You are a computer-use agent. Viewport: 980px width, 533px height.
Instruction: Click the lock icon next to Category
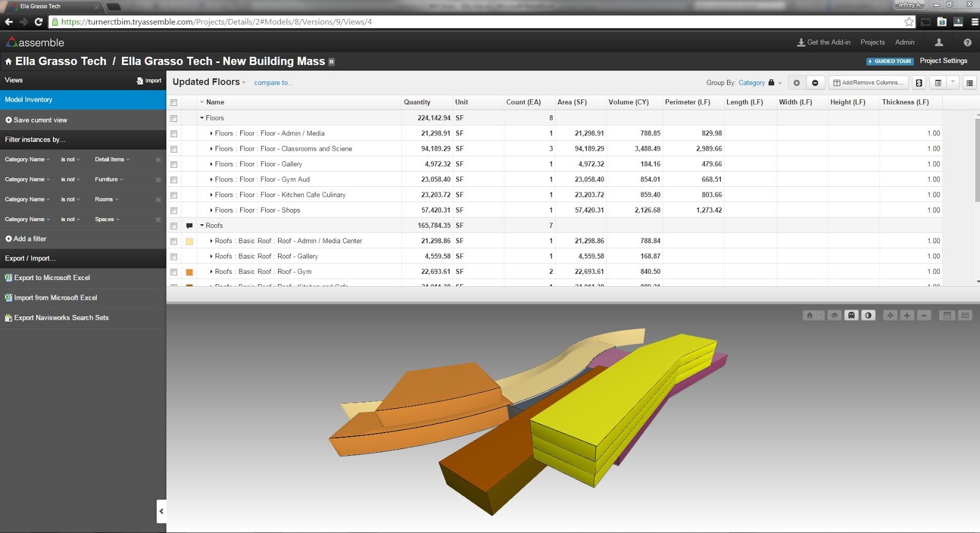coord(771,83)
